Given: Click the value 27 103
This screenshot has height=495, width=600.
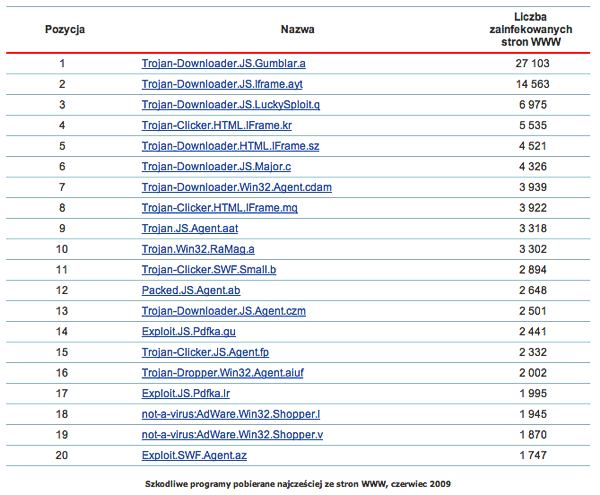Looking at the screenshot, I should click(532, 64).
